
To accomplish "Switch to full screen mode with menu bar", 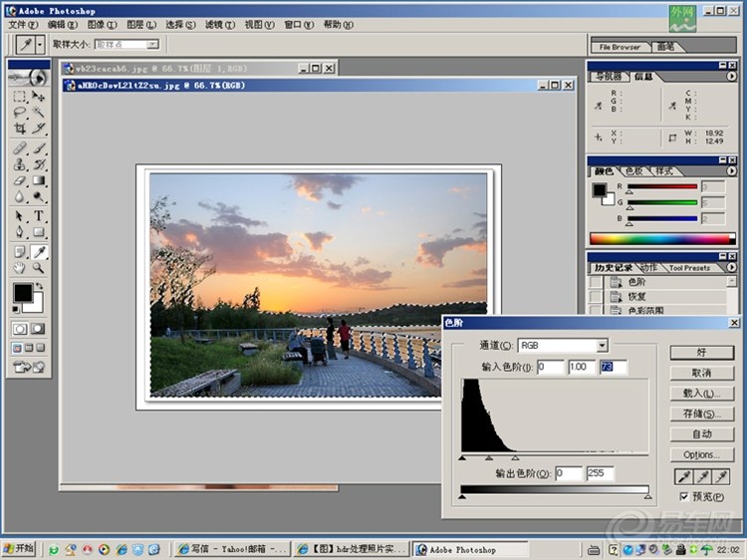I will [x=29, y=348].
